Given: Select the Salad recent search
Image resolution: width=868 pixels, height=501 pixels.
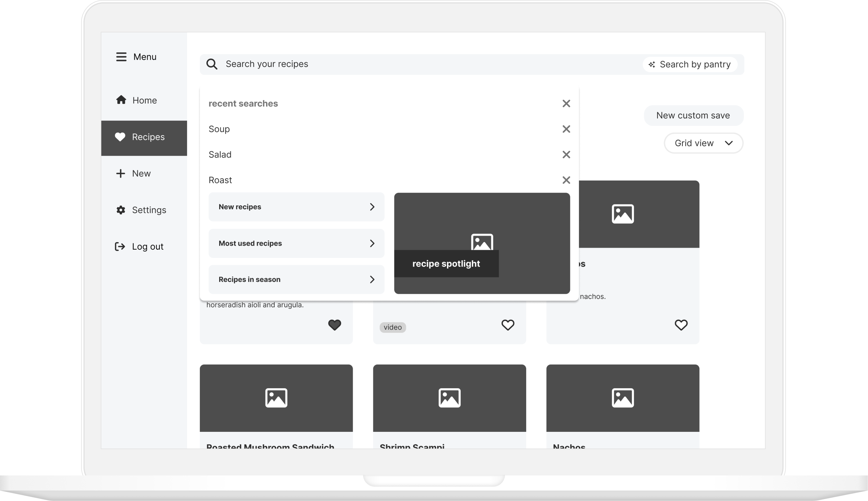Looking at the screenshot, I should [220, 155].
